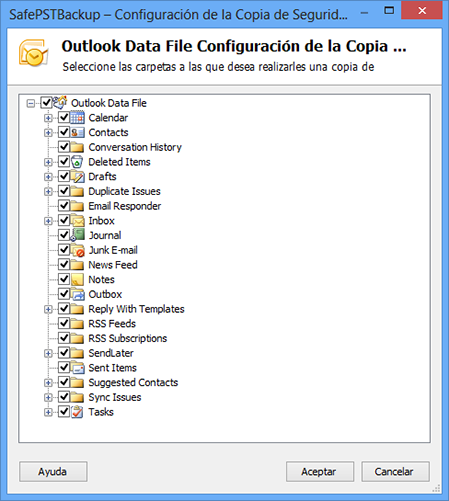Click the Aceptar button

coord(320,471)
